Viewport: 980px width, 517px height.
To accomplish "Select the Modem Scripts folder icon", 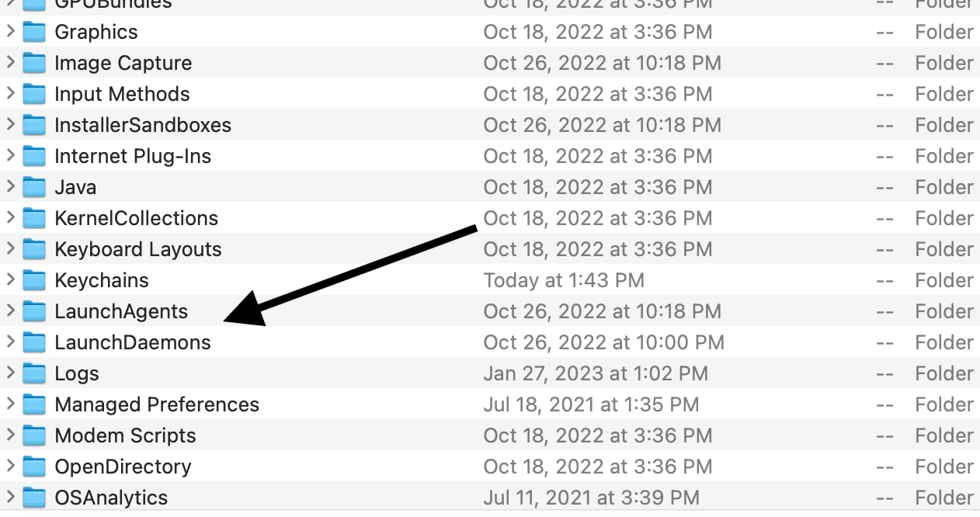I will (34, 435).
